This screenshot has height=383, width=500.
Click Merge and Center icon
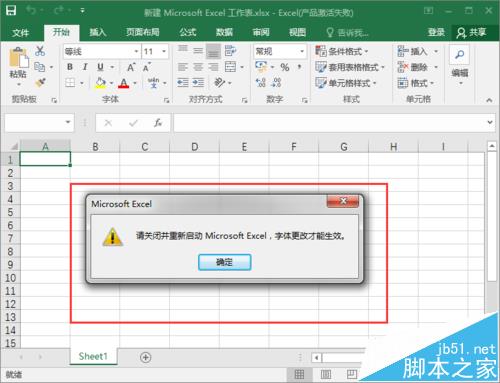(230, 67)
